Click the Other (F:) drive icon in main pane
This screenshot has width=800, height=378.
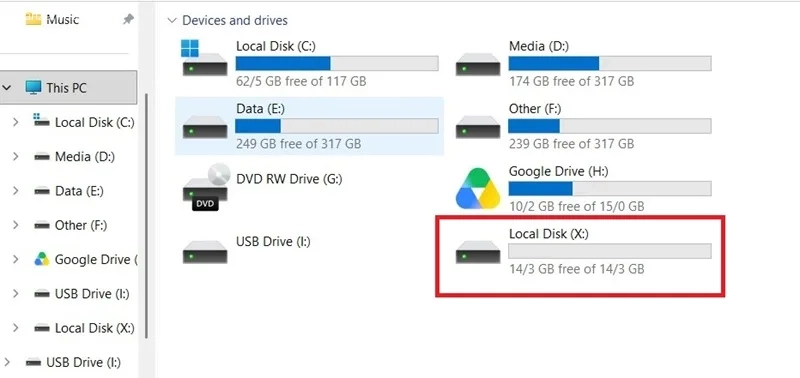478,127
